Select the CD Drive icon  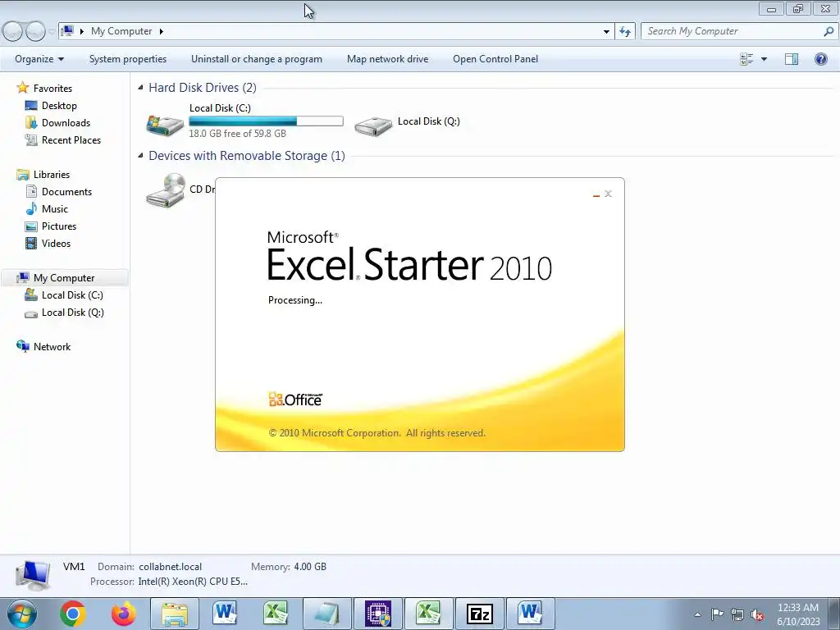pyautogui.click(x=165, y=190)
